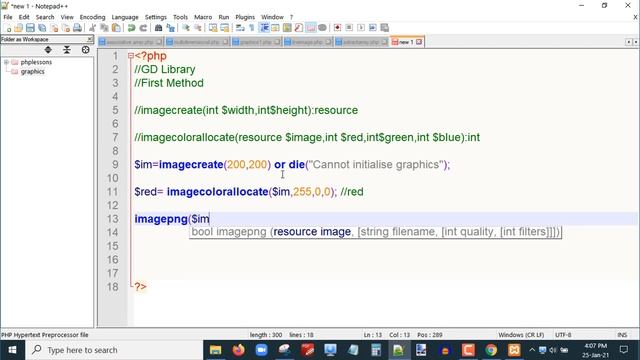Click inside the Type here to search box
640x360 pixels.
point(114,350)
